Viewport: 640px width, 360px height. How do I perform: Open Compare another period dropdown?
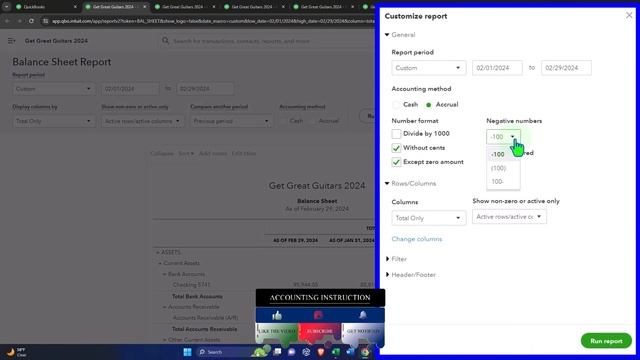(x=231, y=121)
